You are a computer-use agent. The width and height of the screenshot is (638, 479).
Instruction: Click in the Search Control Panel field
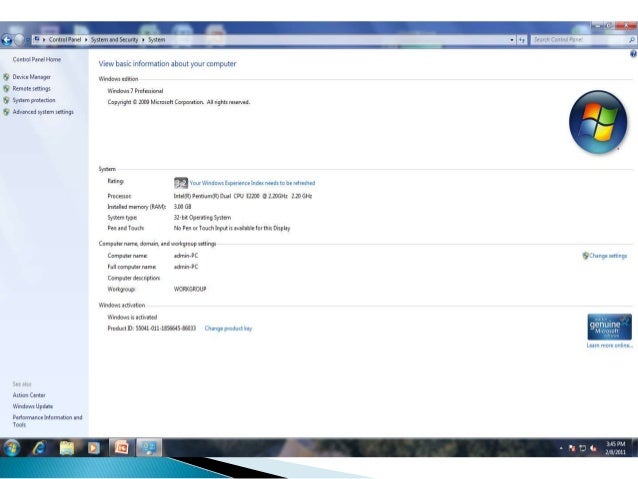click(580, 40)
